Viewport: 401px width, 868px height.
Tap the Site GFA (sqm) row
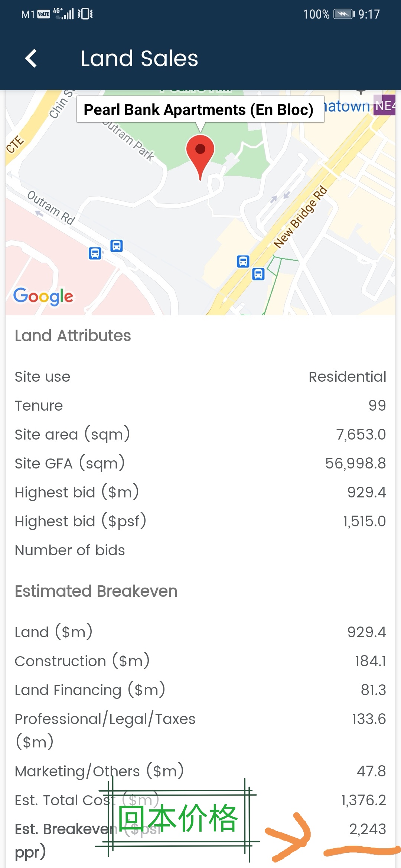click(x=200, y=463)
